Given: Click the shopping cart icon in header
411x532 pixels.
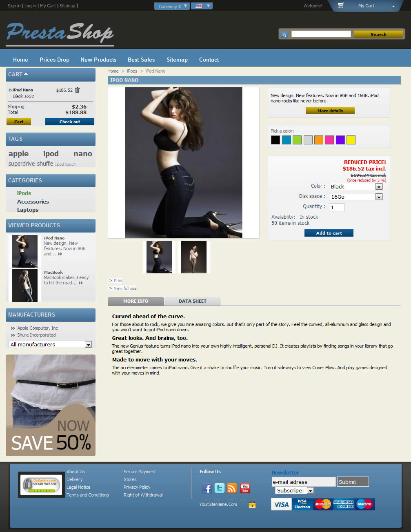Looking at the screenshot, I should point(341,5).
